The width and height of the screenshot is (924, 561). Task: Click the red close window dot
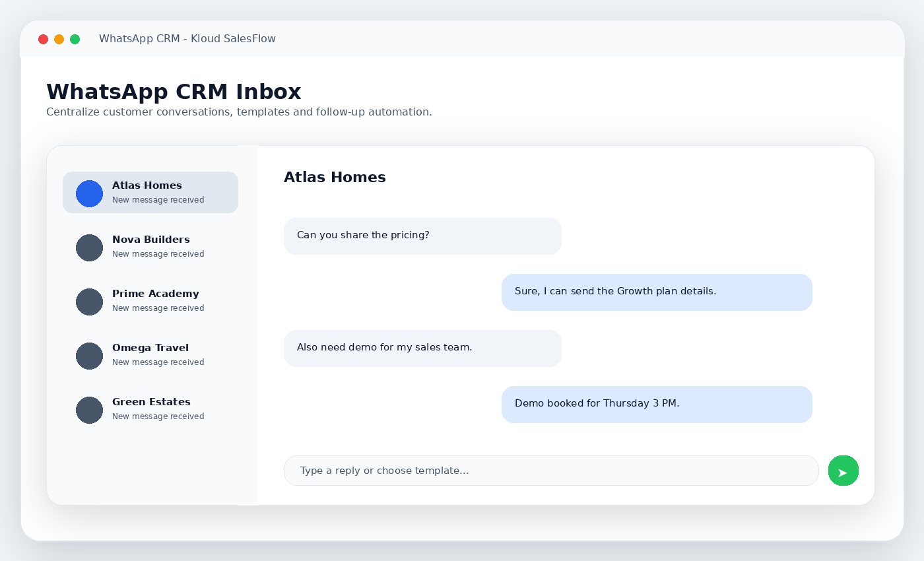pos(43,39)
